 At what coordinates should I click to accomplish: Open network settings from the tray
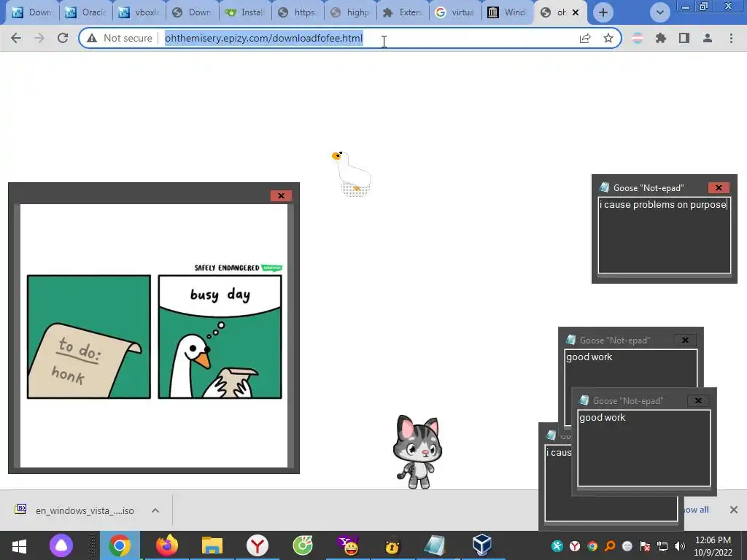[662, 546]
